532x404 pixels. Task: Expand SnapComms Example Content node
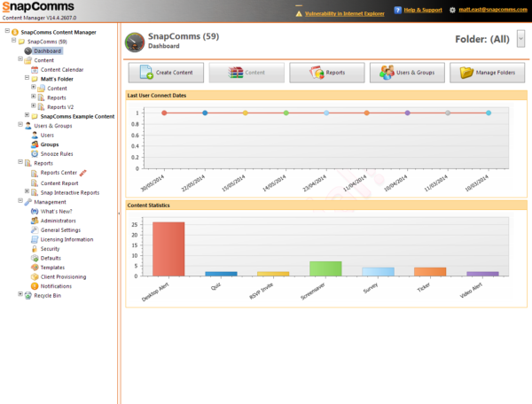27,115
